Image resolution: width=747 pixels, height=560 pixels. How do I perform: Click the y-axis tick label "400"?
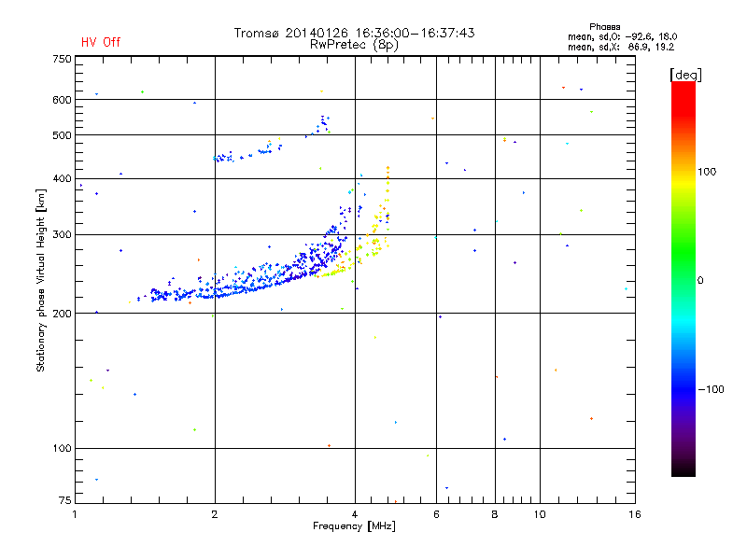tap(62, 179)
